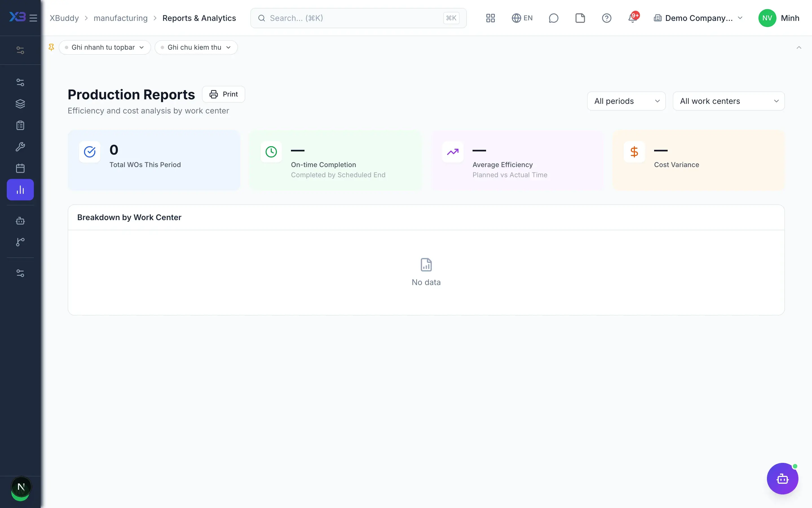Open notifications bell with 9+ badge
Screen dimensions: 812x508
coord(633,17)
